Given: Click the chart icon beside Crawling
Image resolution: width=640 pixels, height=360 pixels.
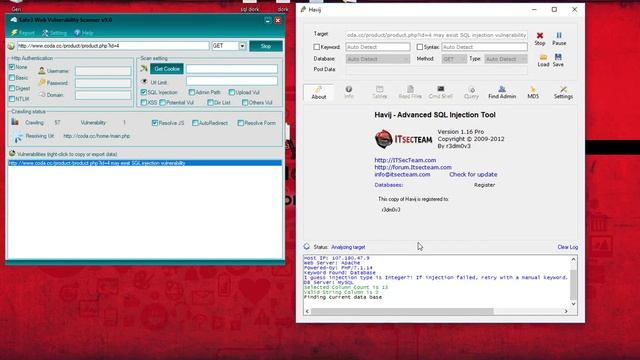Looking at the screenshot, I should click(15, 122).
